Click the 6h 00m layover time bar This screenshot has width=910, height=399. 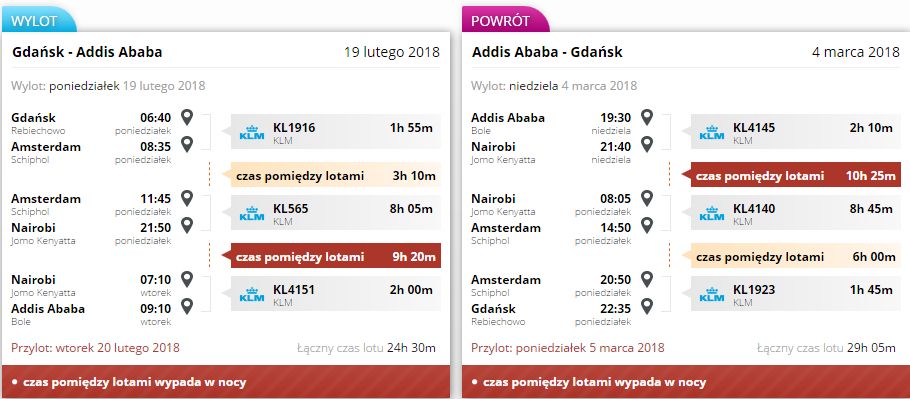pyautogui.click(x=792, y=256)
